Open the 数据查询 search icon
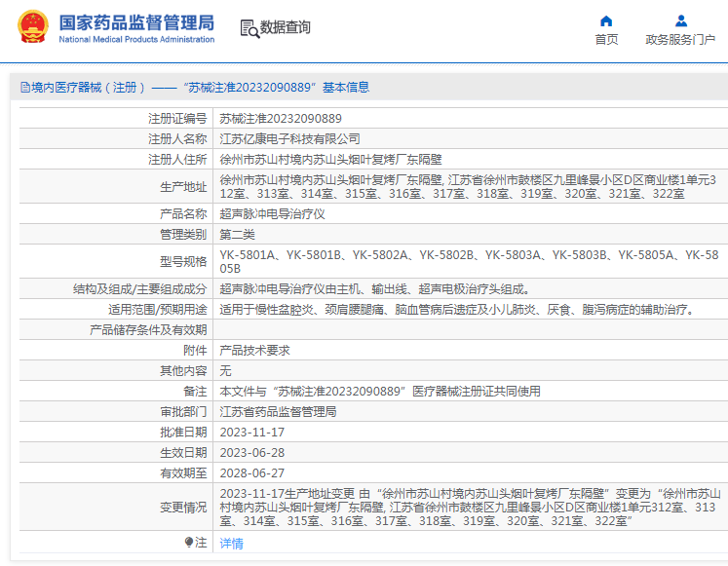The height and width of the screenshot is (566, 728). [x=249, y=29]
